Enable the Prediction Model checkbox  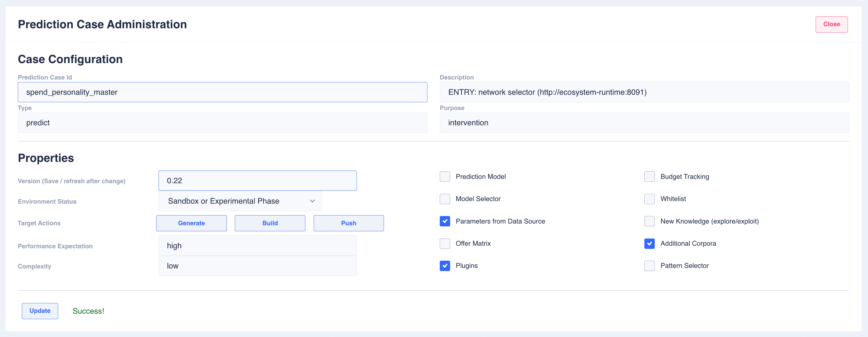pos(445,177)
